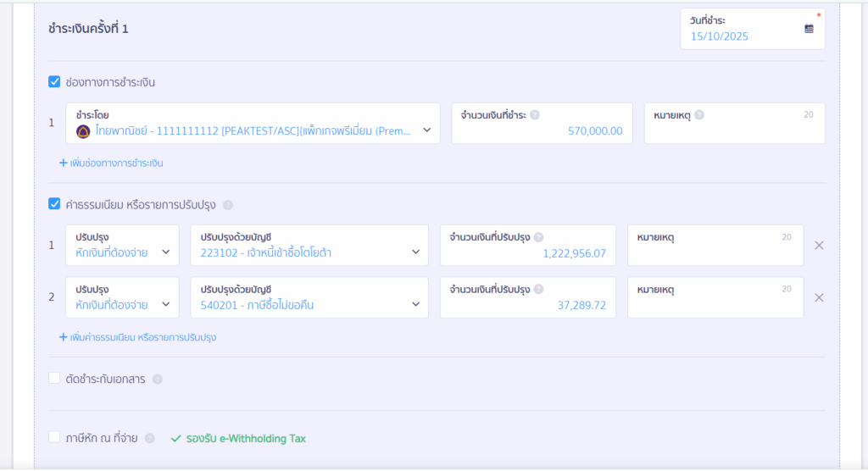Image resolution: width=868 pixels, height=471 pixels.
Task: Click help icon next to ค่าธรรมเนียม หรือรายการปรับปรุง
Action: point(227,205)
